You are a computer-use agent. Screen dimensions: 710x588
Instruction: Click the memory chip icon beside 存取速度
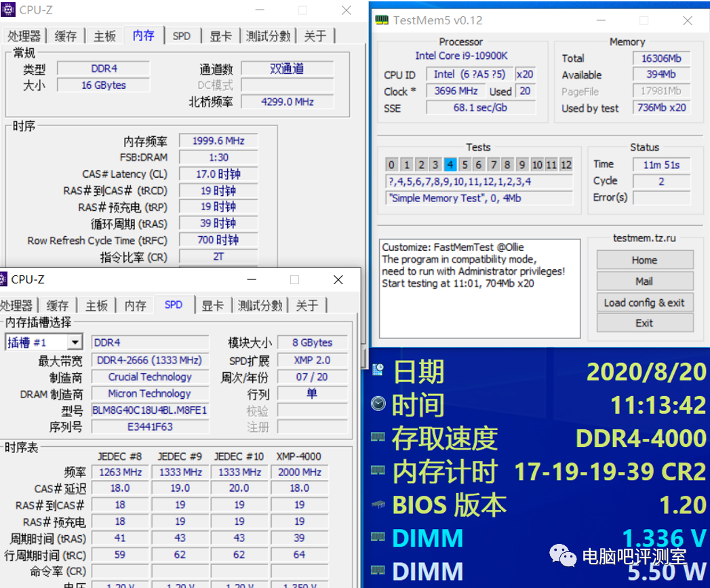(378, 437)
